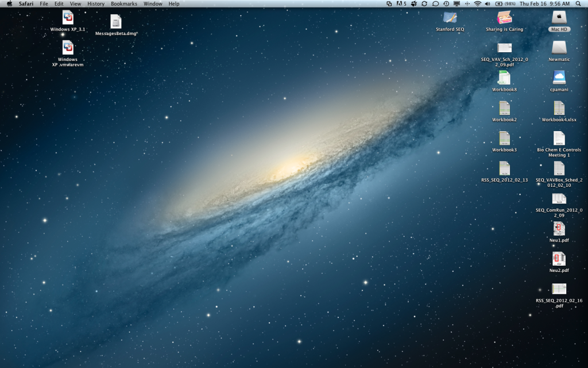
Task: Open the Bookmarks menu
Action: [x=124, y=4]
